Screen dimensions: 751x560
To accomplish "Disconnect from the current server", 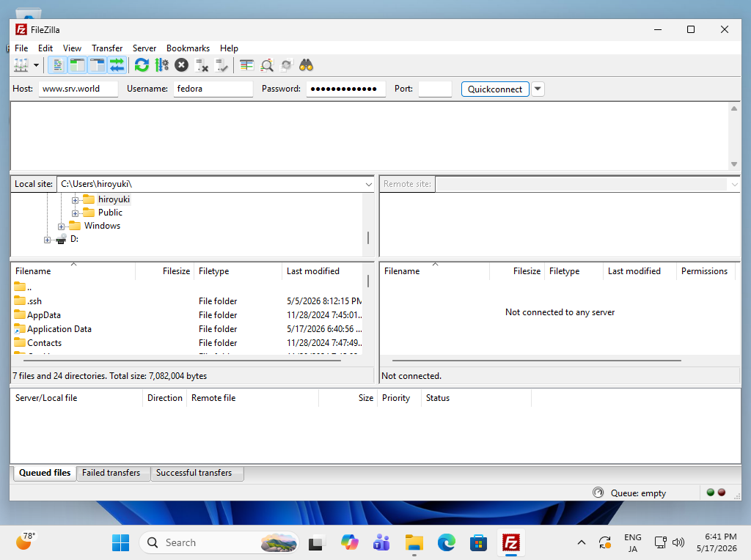I will [x=202, y=65].
